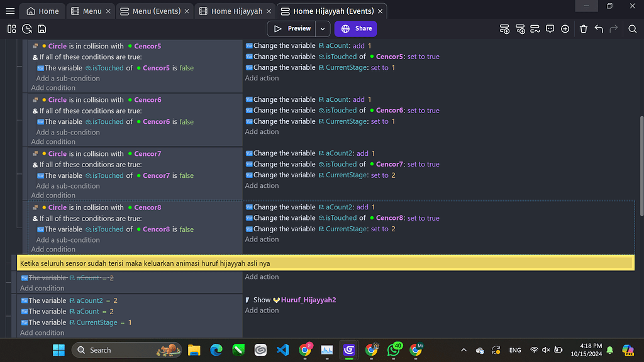Open the hamburger main menu

pyautogui.click(x=10, y=11)
